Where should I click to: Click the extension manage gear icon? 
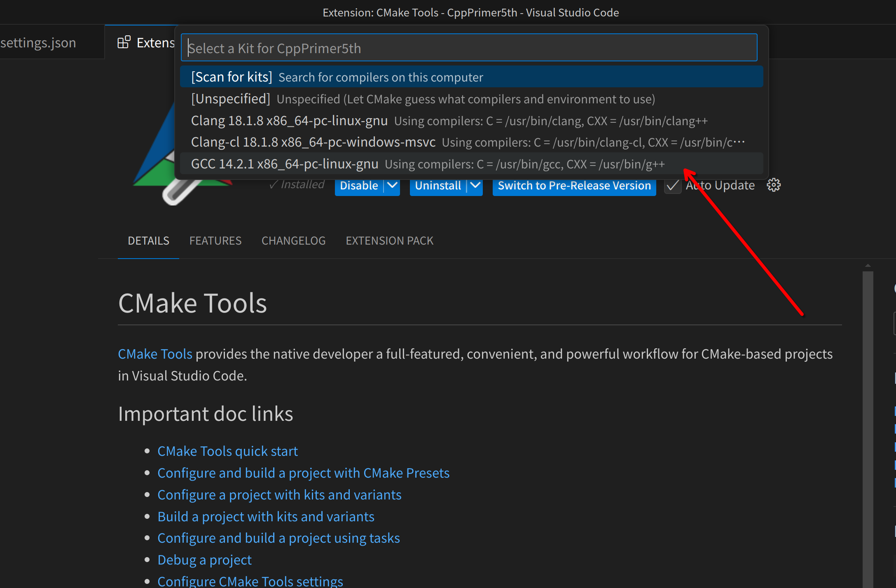click(x=773, y=185)
